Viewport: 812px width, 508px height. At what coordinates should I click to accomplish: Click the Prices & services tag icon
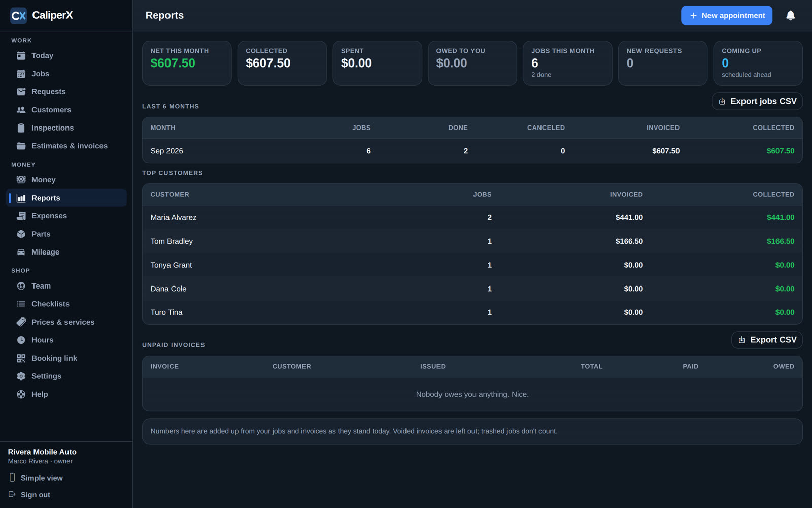[x=21, y=322]
